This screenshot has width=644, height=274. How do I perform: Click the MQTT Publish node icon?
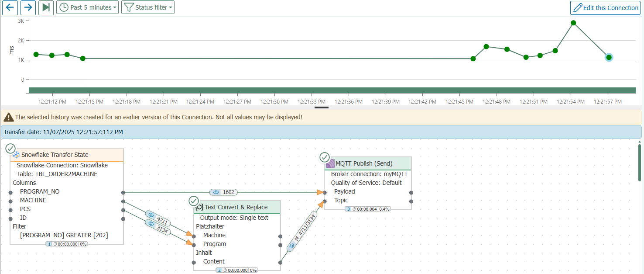[330, 163]
